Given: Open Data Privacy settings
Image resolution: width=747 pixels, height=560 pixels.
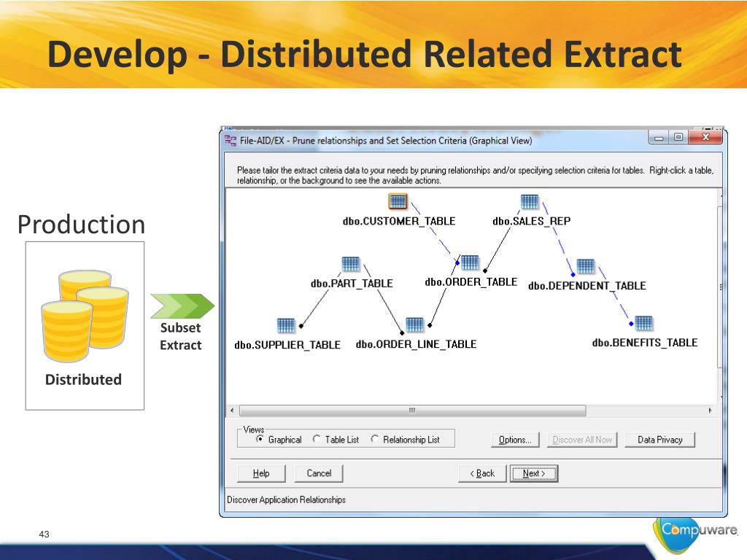Looking at the screenshot, I should pos(659,440).
